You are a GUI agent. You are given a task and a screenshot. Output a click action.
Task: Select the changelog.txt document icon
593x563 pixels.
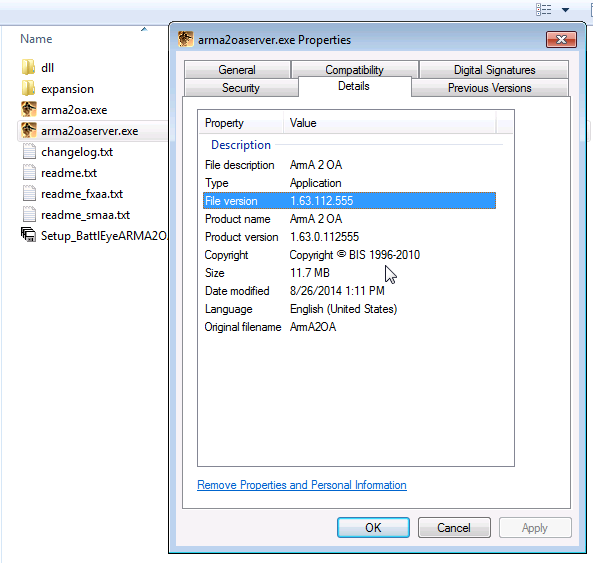[x=29, y=152]
